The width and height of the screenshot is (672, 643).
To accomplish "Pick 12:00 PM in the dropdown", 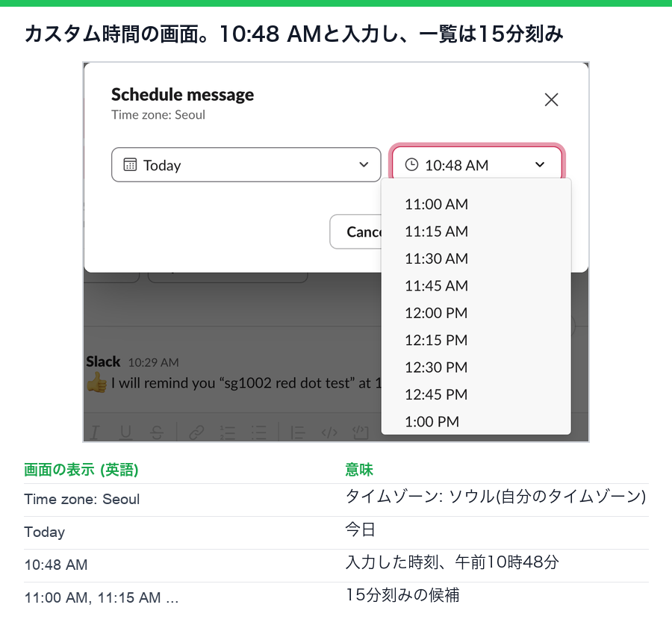I will [x=476, y=313].
